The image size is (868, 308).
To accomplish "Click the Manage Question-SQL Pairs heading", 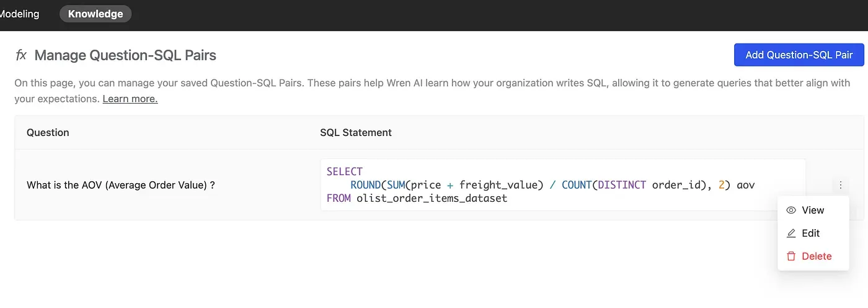I will click(x=125, y=55).
